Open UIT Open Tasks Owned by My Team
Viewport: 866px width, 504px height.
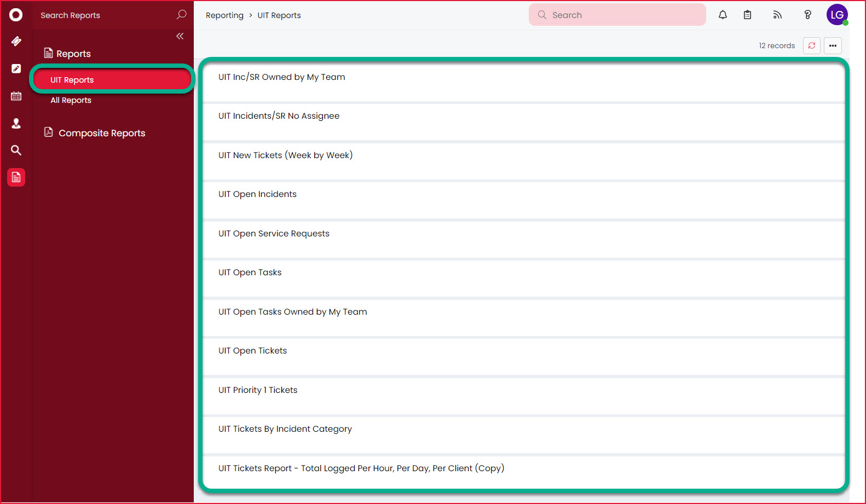[x=523, y=317]
